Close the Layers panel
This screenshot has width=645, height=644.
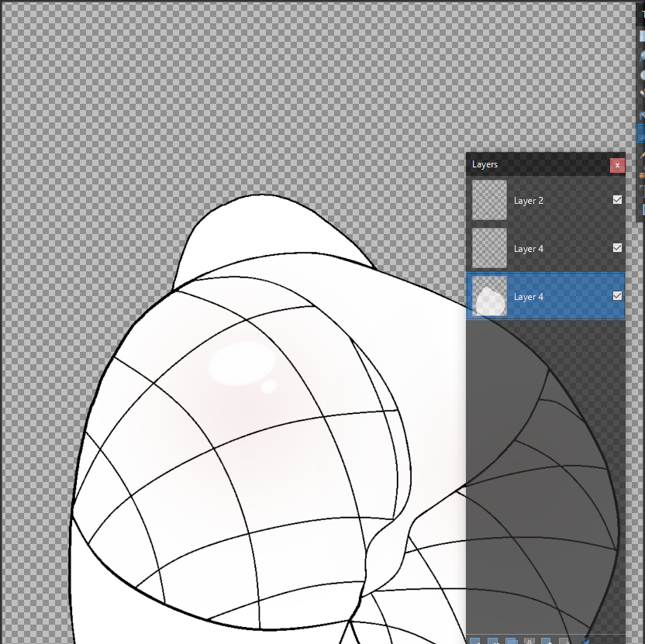[x=617, y=165]
